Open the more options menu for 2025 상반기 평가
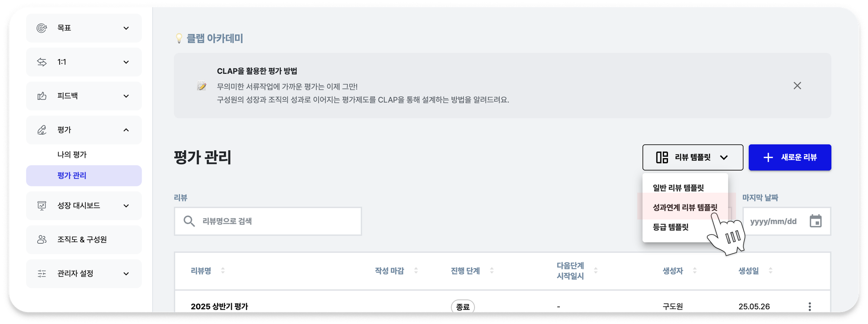868x324 pixels. point(810,306)
